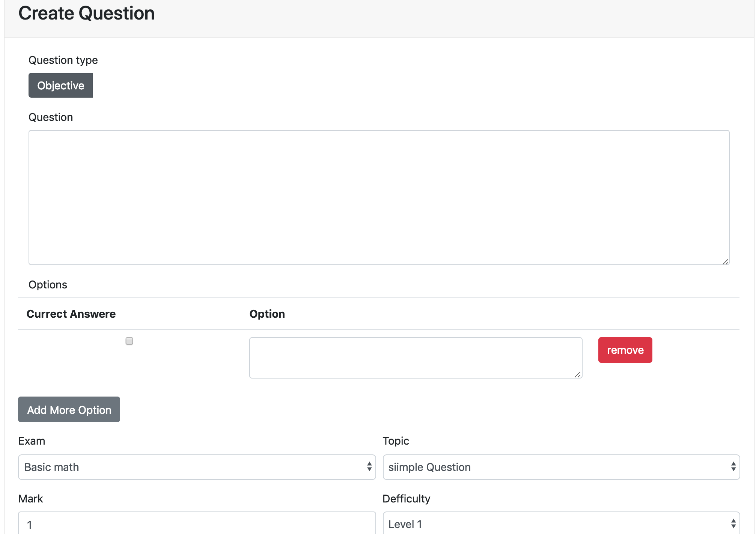The width and height of the screenshot is (756, 534).
Task: Click the Options section label
Action: 48,285
